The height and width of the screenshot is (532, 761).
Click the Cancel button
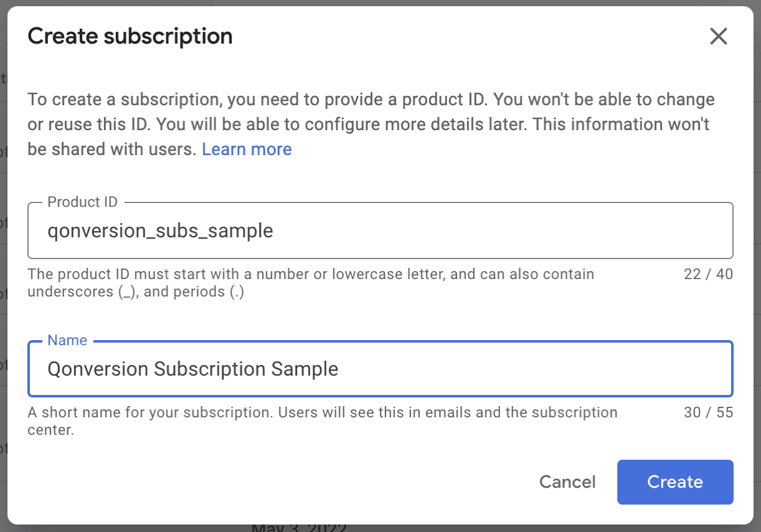pyautogui.click(x=567, y=482)
